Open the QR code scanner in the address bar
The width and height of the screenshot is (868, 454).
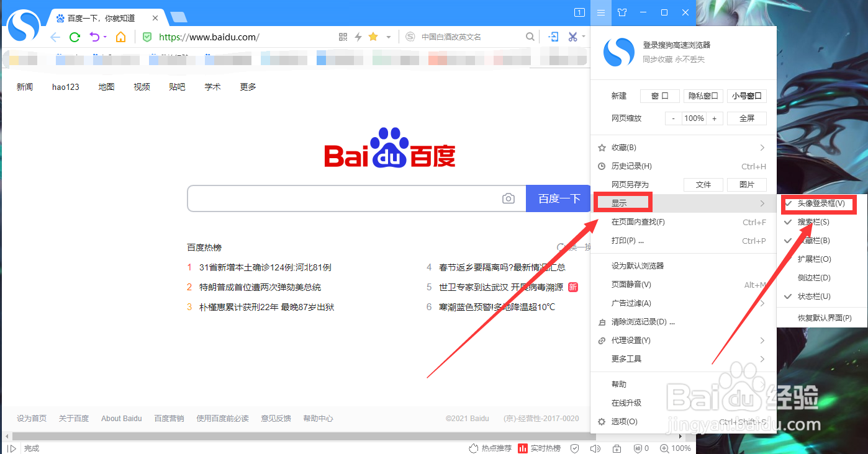[x=343, y=37]
